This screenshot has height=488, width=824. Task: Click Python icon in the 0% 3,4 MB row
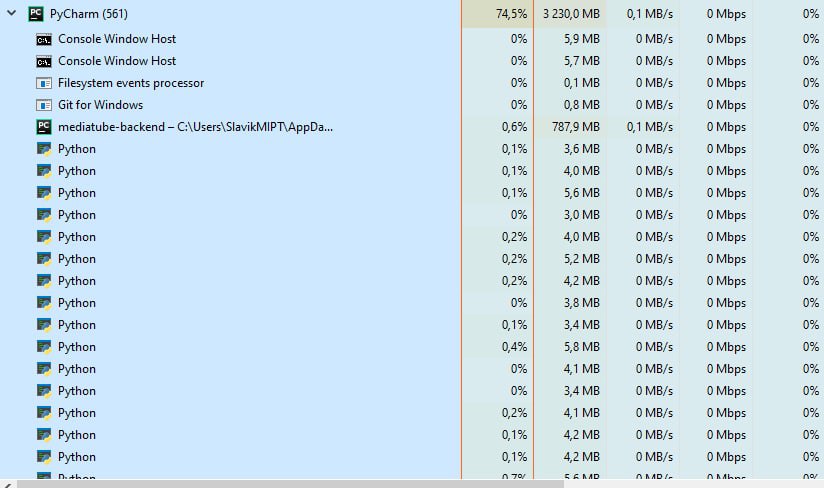point(44,391)
